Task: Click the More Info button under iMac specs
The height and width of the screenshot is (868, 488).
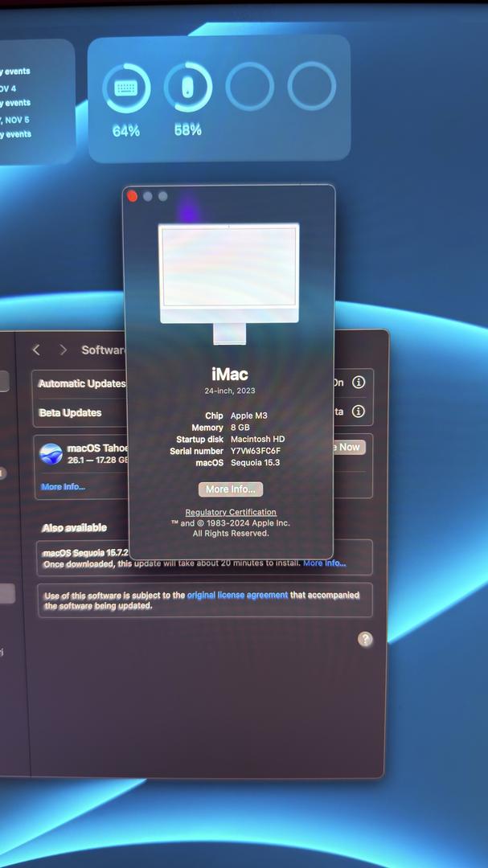Action: [231, 489]
